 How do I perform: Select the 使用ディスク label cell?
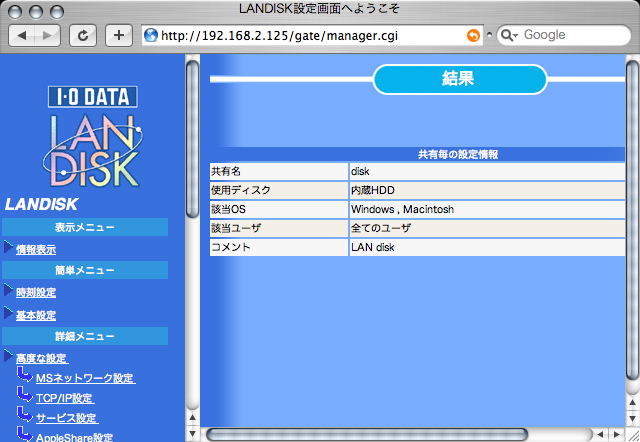pos(279,190)
